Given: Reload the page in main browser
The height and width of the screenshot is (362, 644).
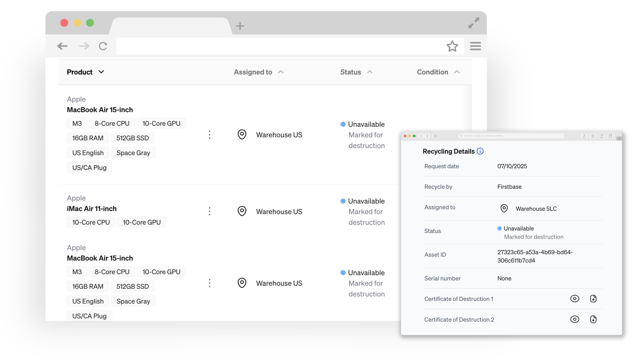Looking at the screenshot, I should pos(103,46).
